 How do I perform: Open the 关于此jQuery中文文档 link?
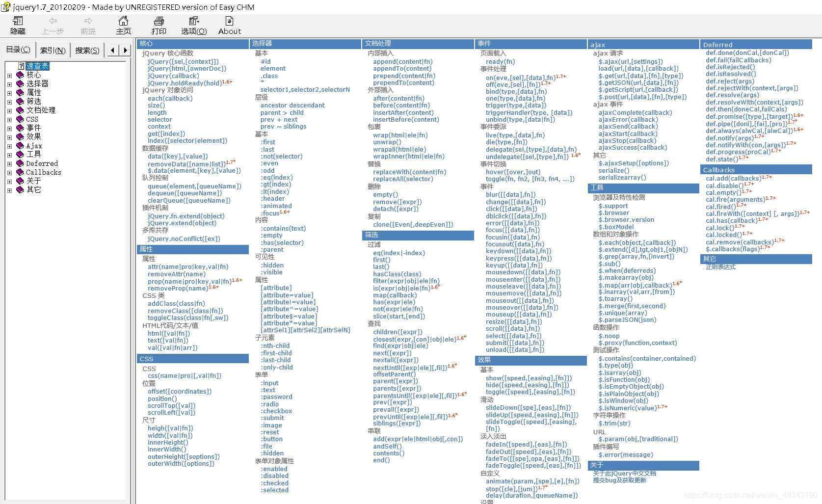(x=624, y=473)
